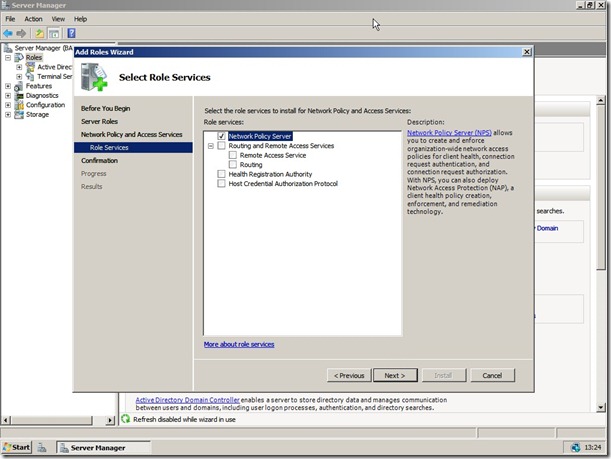Click the Next button
This screenshot has width=611, height=459.
point(395,375)
